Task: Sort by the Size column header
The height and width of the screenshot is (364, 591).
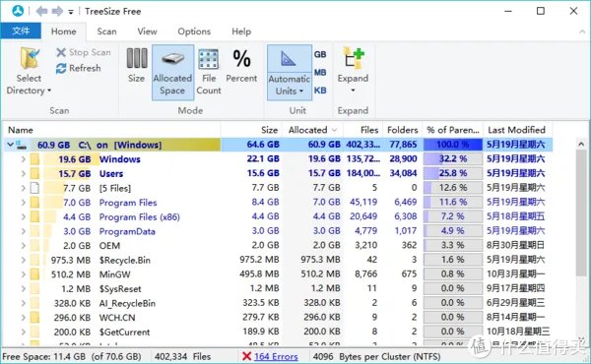Action: (x=252, y=130)
